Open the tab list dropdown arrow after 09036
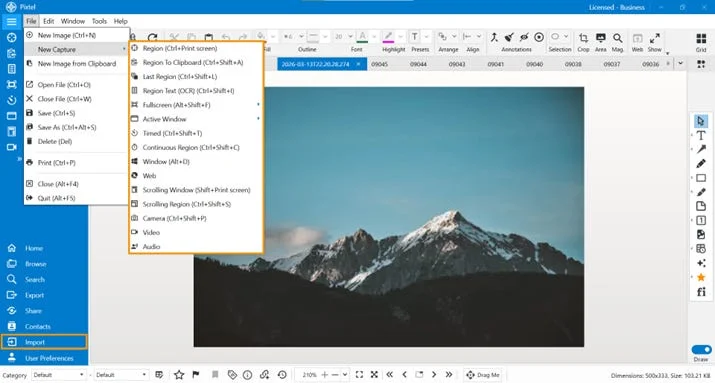The image size is (715, 383). pyautogui.click(x=680, y=64)
